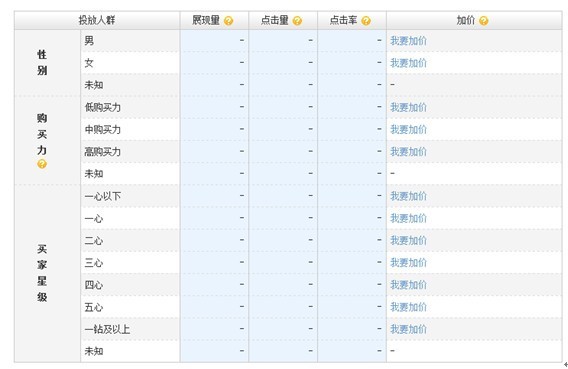The height and width of the screenshot is (369, 568).
Task: Open 我要加价 for 高购买力 row
Action: point(408,151)
